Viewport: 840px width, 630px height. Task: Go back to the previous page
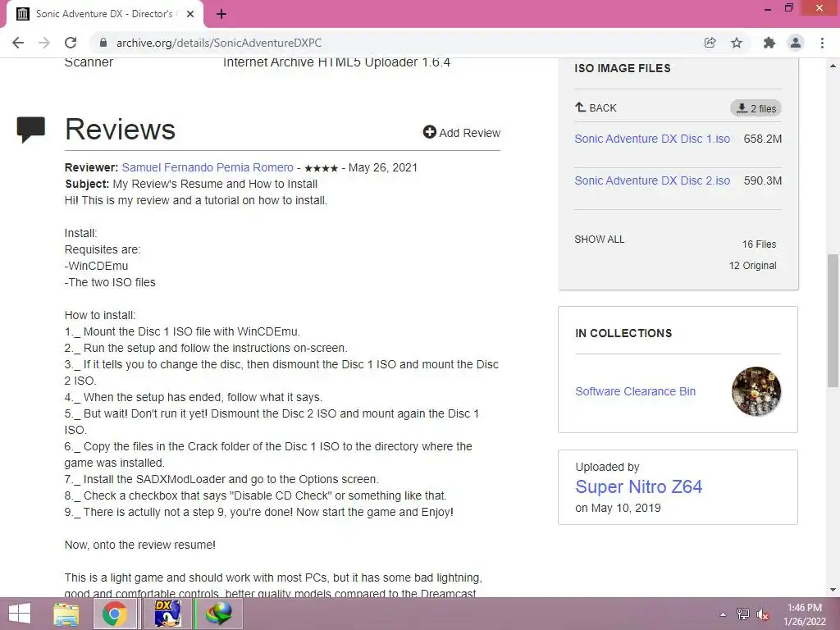pyautogui.click(x=18, y=43)
